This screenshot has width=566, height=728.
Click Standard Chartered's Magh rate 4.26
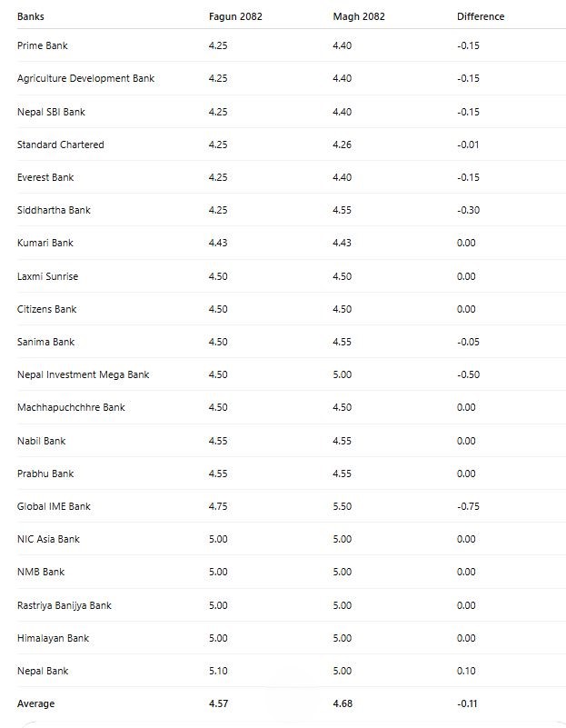[343, 145]
